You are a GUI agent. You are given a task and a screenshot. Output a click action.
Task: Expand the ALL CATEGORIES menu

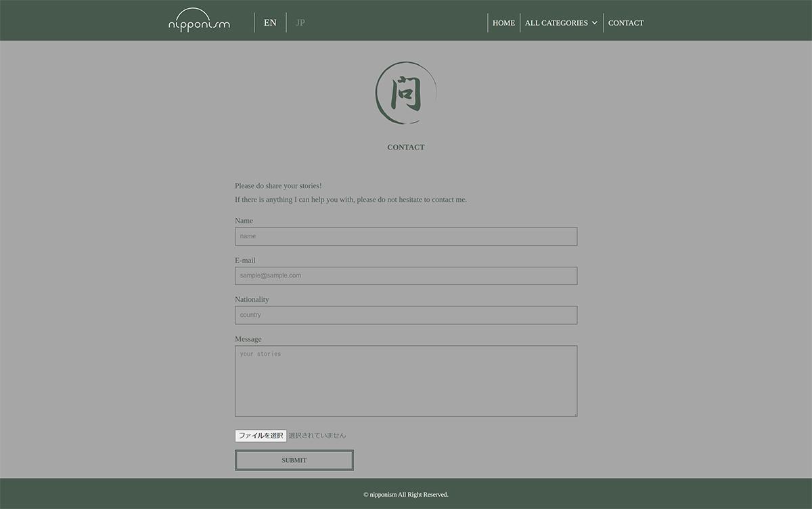pos(556,23)
